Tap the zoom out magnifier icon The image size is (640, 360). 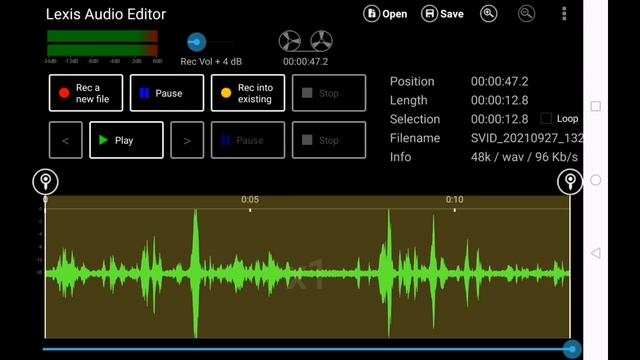pos(526,14)
